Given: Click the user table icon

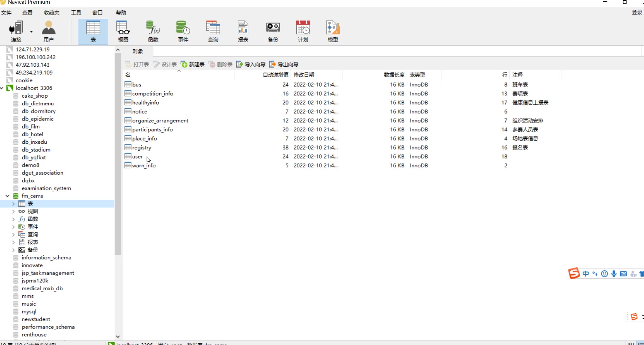Looking at the screenshot, I should [128, 156].
